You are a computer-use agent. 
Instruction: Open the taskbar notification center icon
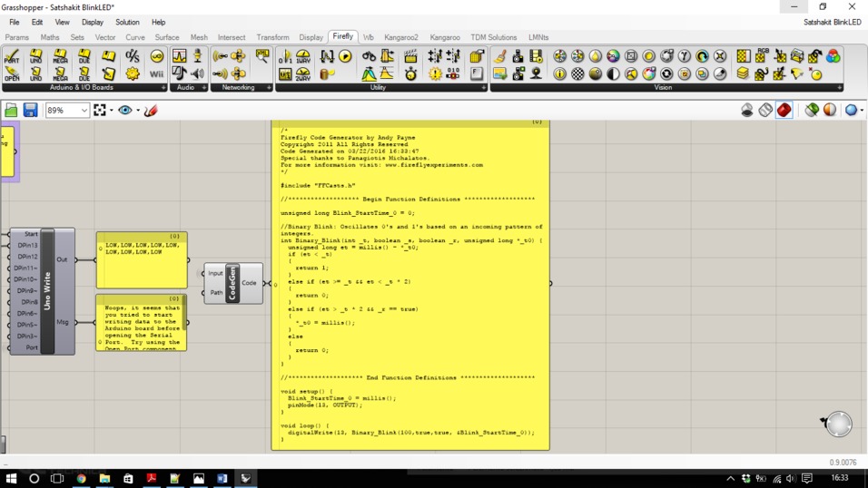(806, 478)
